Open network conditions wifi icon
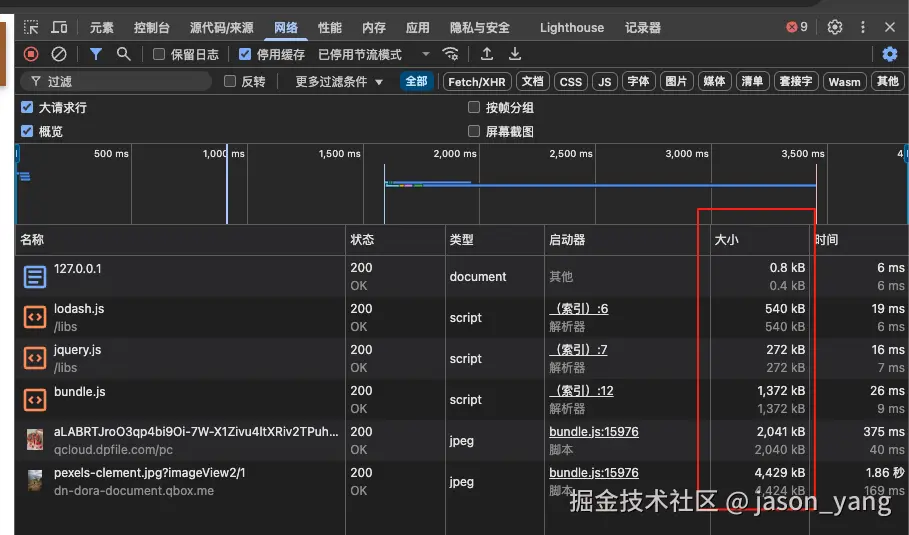 click(x=450, y=54)
